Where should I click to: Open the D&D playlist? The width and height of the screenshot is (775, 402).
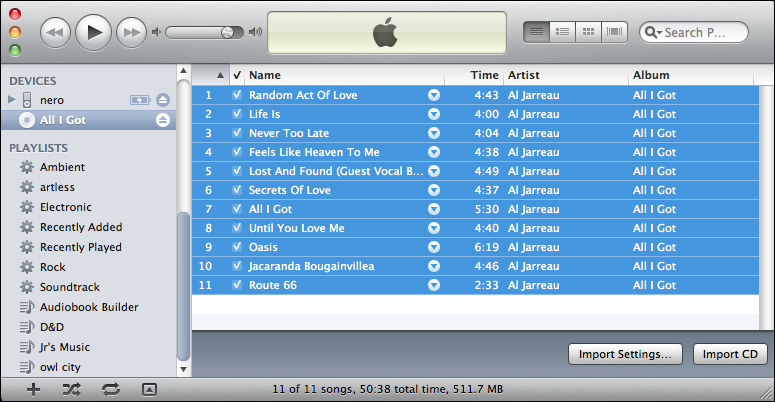pyautogui.click(x=52, y=327)
